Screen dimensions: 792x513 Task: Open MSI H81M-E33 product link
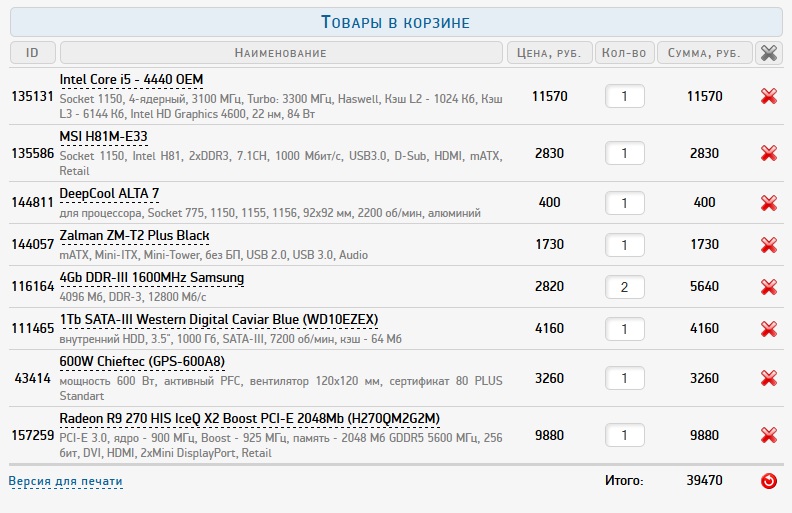pos(104,137)
